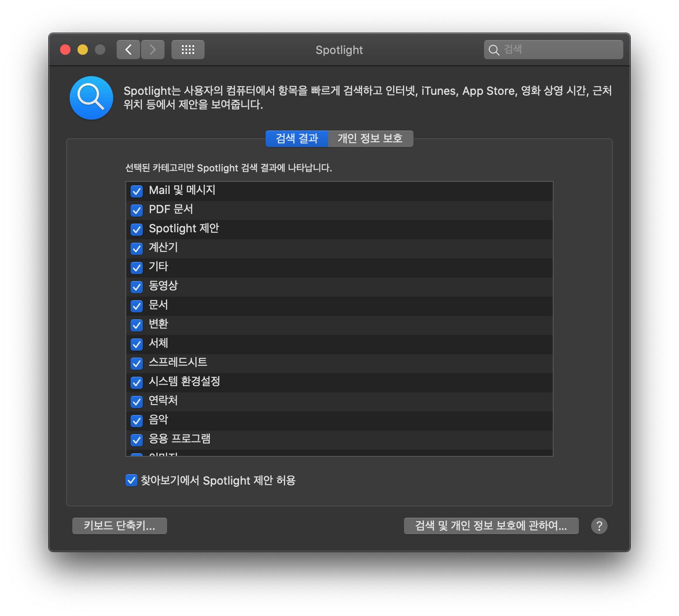Viewport: 679px width, 616px height.
Task: Switch to the 검색 결과 tab
Action: coord(297,138)
